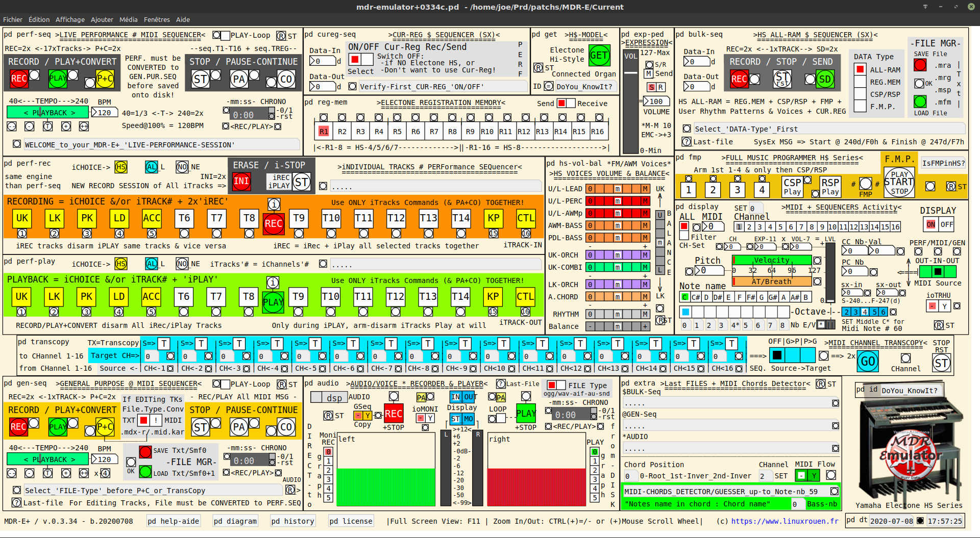The height and width of the screenshot is (538, 980).
Task: Adjust the green Velocity slider
Action: 771,260
